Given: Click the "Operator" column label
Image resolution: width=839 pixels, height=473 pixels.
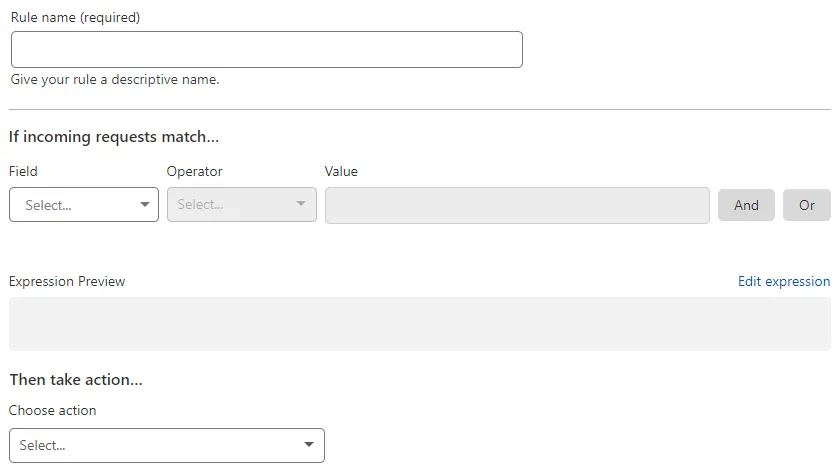Looking at the screenshot, I should tap(194, 171).
